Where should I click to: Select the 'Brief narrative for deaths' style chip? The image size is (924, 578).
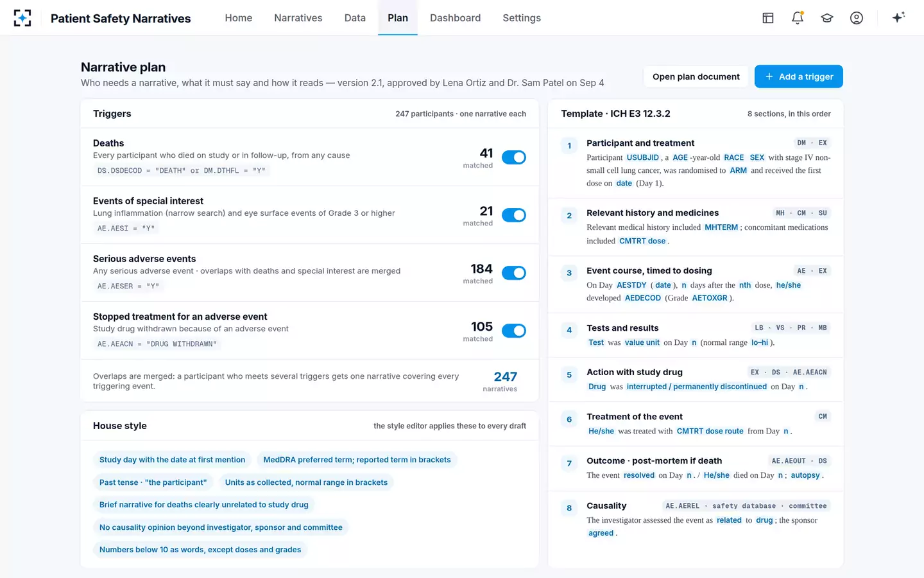pyautogui.click(x=204, y=505)
